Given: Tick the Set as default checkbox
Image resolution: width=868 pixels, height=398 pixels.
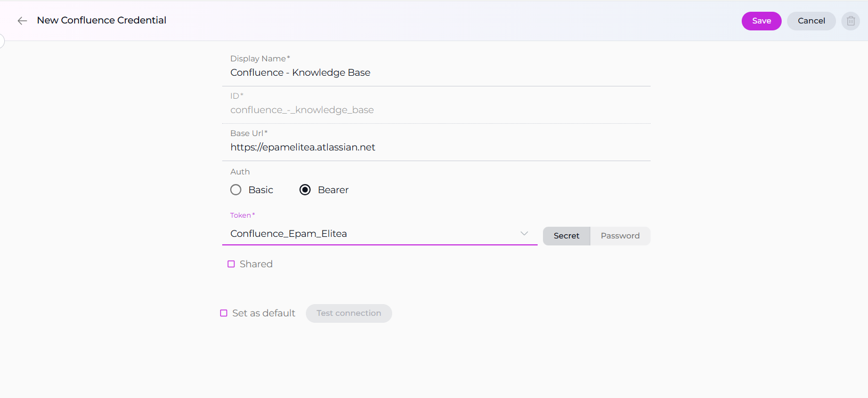Looking at the screenshot, I should click(x=224, y=313).
